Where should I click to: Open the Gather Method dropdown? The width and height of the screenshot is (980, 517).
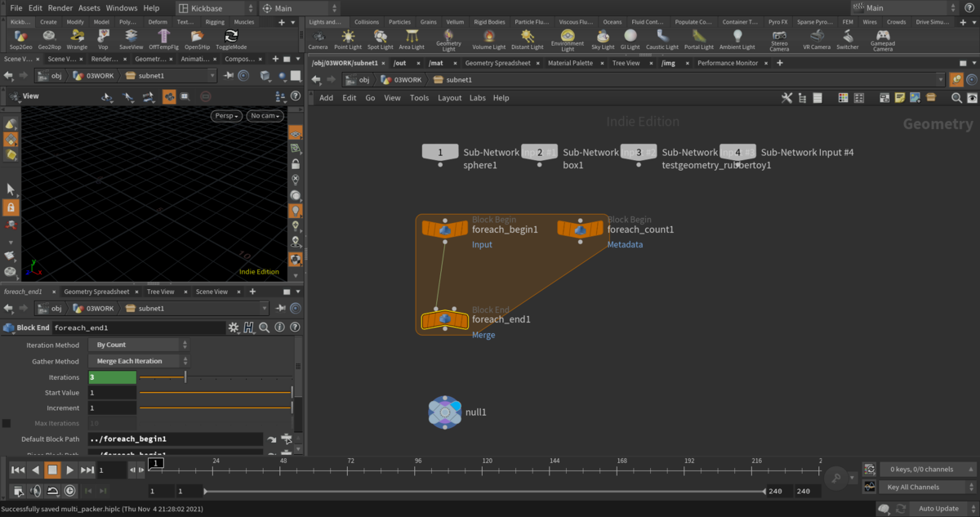[x=138, y=361]
